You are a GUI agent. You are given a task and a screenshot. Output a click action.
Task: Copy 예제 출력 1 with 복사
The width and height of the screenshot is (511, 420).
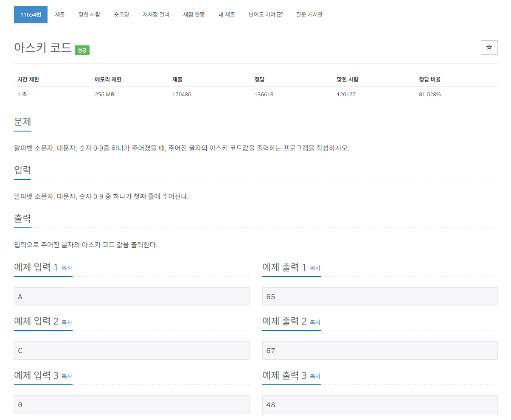[315, 268]
